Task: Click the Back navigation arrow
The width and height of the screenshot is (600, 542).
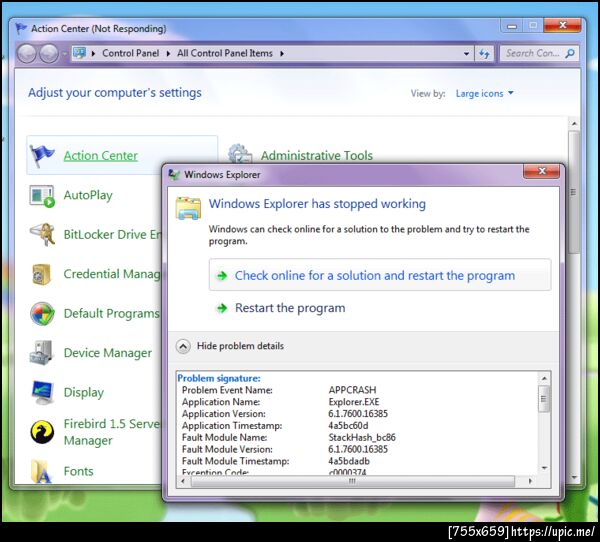Action: click(x=26, y=54)
